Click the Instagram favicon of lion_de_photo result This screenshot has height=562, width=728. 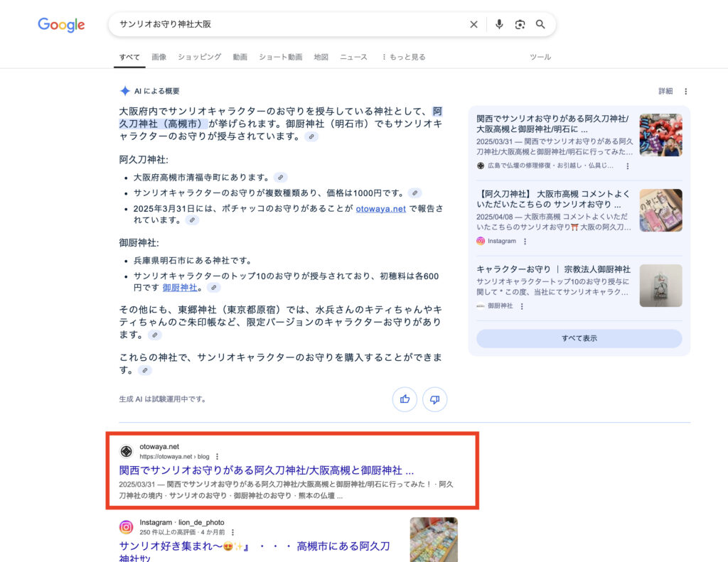point(127,527)
